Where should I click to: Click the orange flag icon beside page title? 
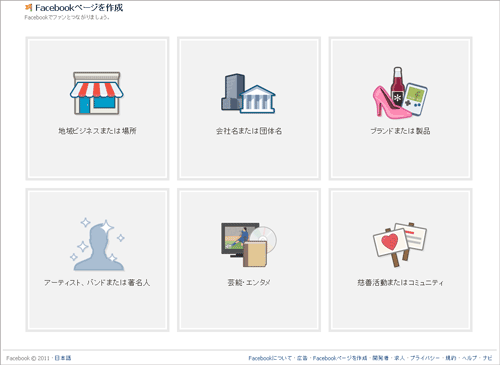[x=29, y=7]
